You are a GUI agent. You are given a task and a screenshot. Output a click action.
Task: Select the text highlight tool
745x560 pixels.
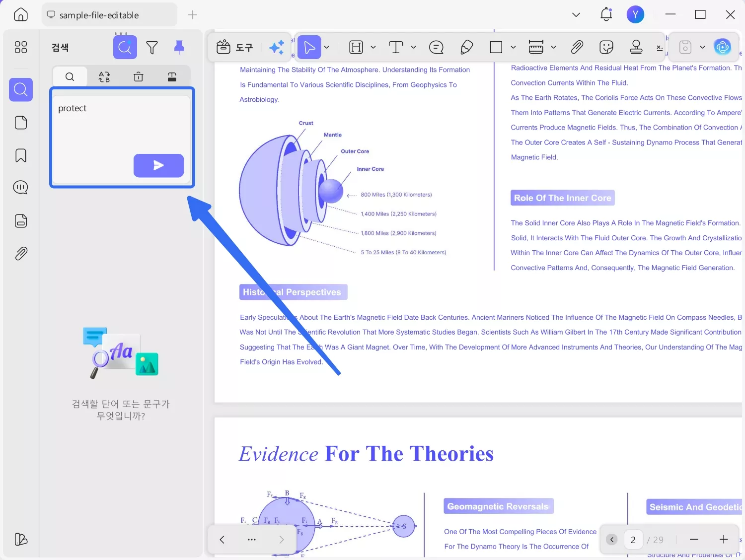point(356,48)
